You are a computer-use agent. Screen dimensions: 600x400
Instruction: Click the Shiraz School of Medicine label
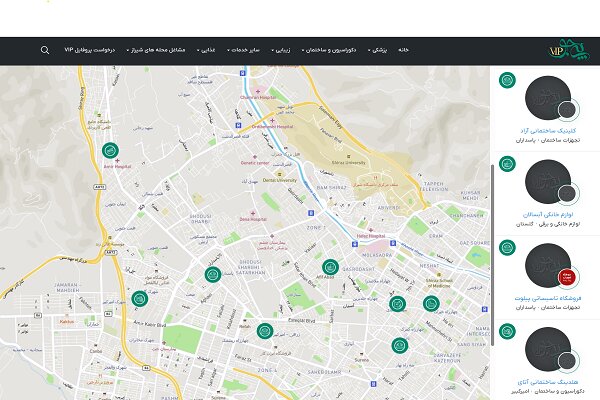tap(439, 283)
